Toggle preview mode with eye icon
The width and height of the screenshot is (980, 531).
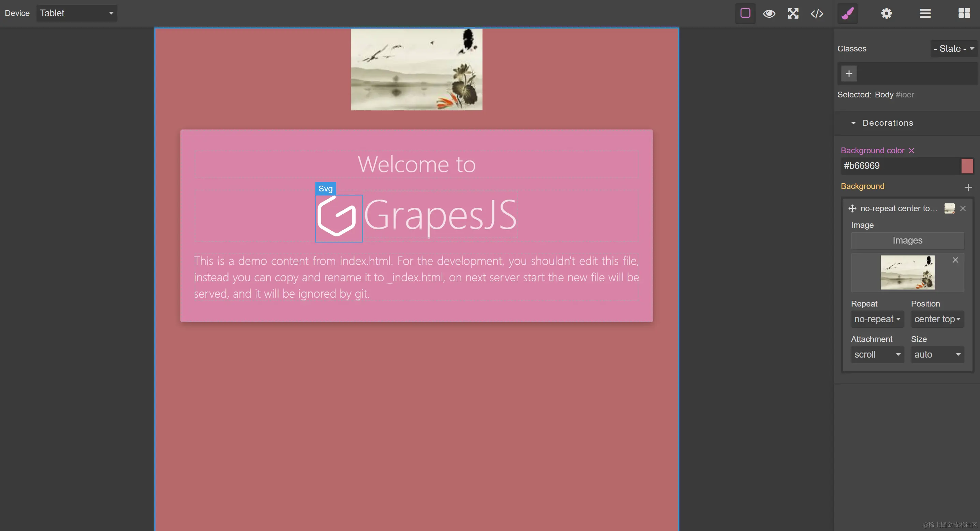coord(769,14)
